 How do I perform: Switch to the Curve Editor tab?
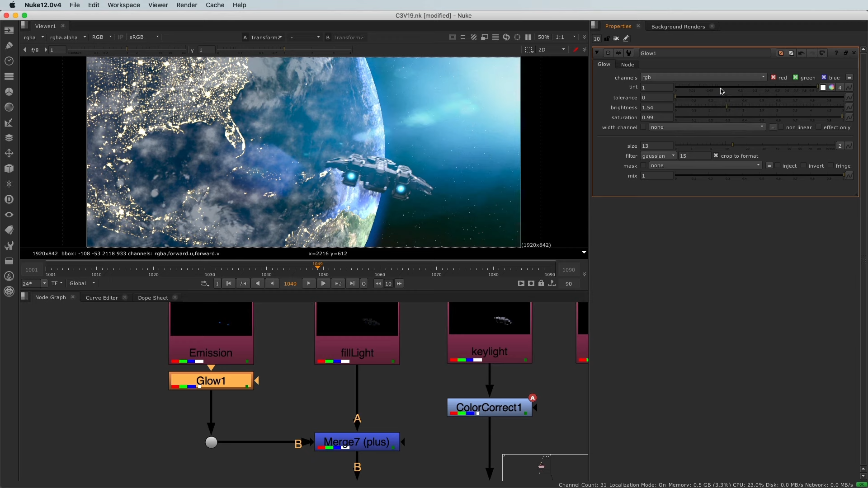[102, 298]
